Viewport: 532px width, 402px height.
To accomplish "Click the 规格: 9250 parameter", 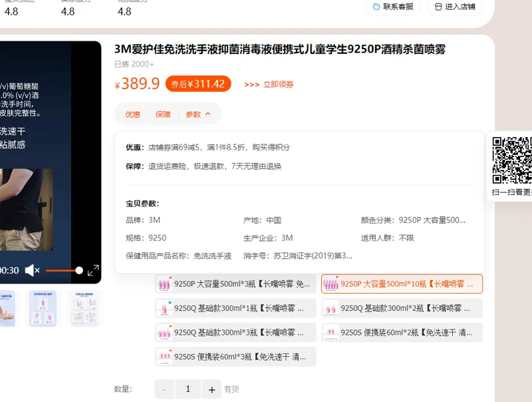I will click(146, 238).
